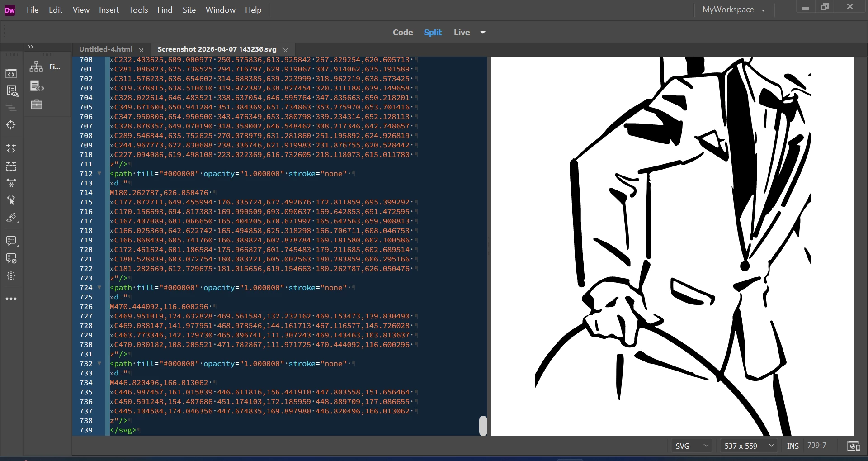Image resolution: width=868 pixels, height=461 pixels.
Task: Collapse the path tag at line 732
Action: (x=99, y=364)
